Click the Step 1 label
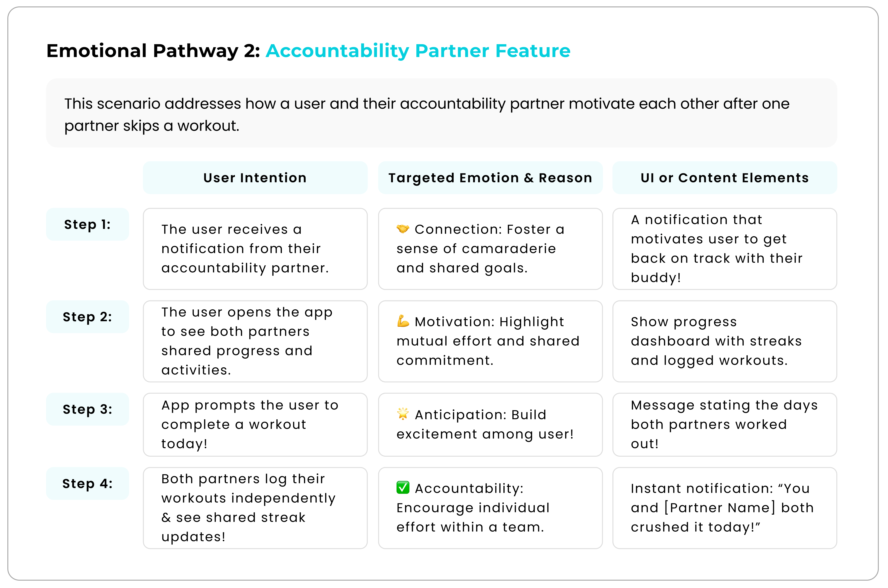This screenshot has height=588, width=888. [88, 224]
